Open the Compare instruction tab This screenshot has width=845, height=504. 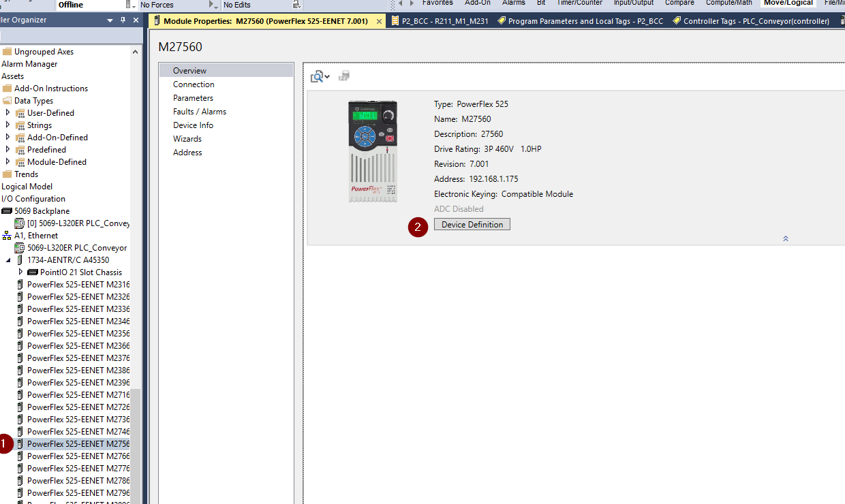679,3
